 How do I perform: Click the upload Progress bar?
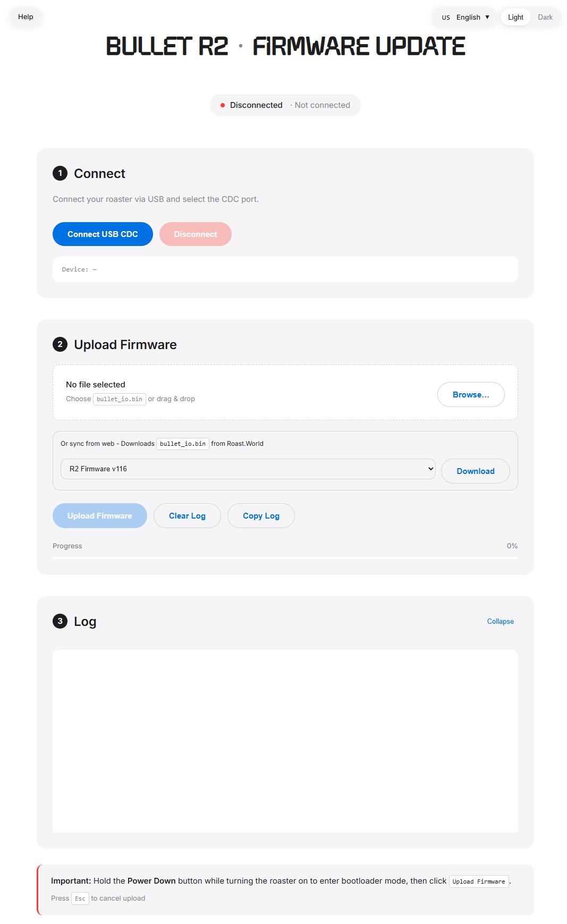tap(285, 558)
